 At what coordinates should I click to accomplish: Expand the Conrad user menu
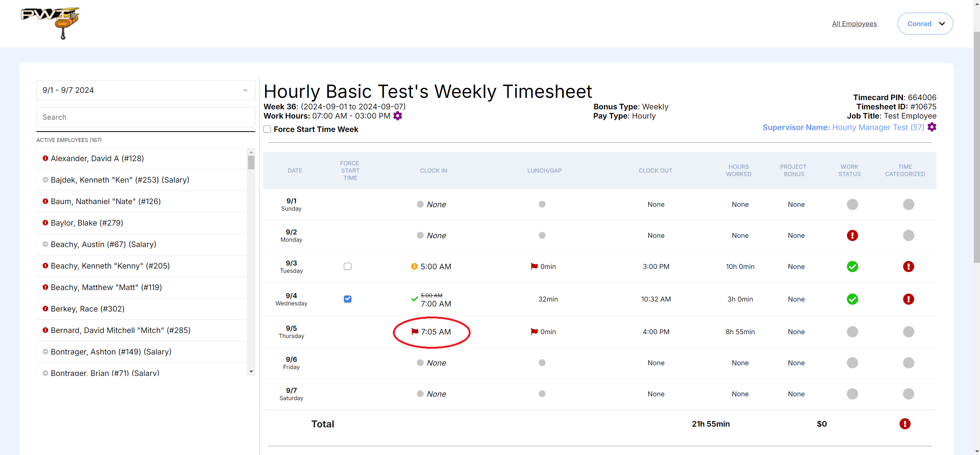[925, 24]
